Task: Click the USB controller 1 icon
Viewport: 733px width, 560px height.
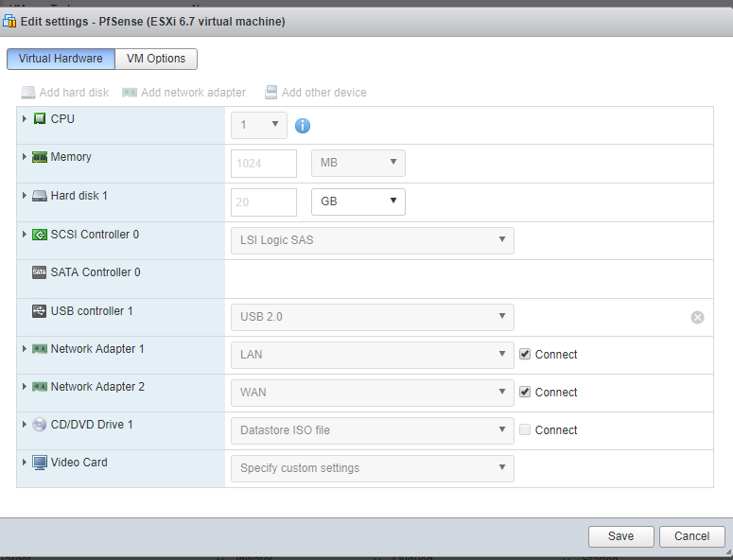Action: click(40, 311)
